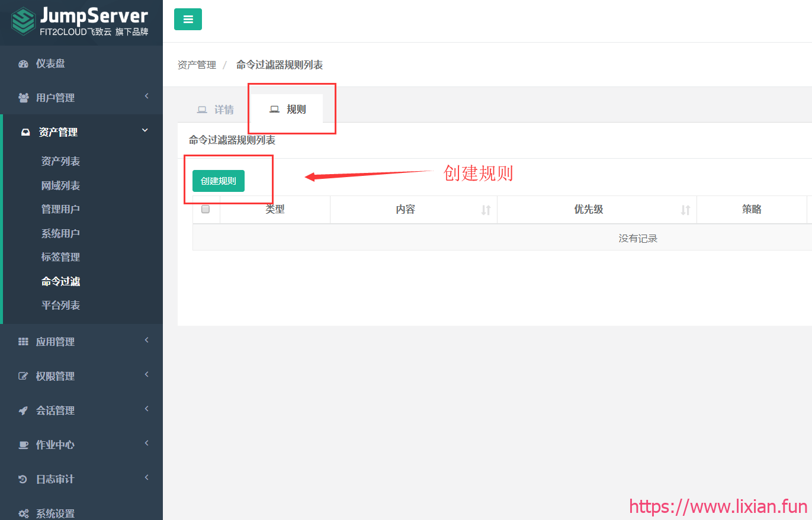Click the 命令过滤器规则列表 panel title

232,140
